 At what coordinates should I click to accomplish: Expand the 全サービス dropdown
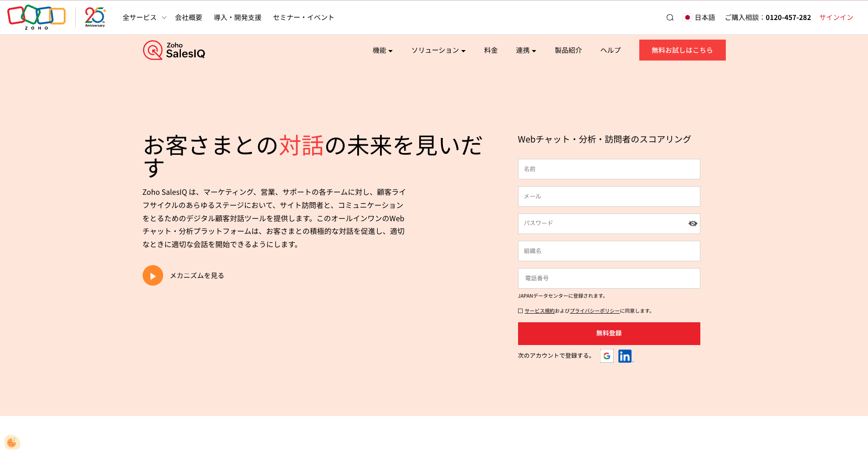(x=144, y=18)
